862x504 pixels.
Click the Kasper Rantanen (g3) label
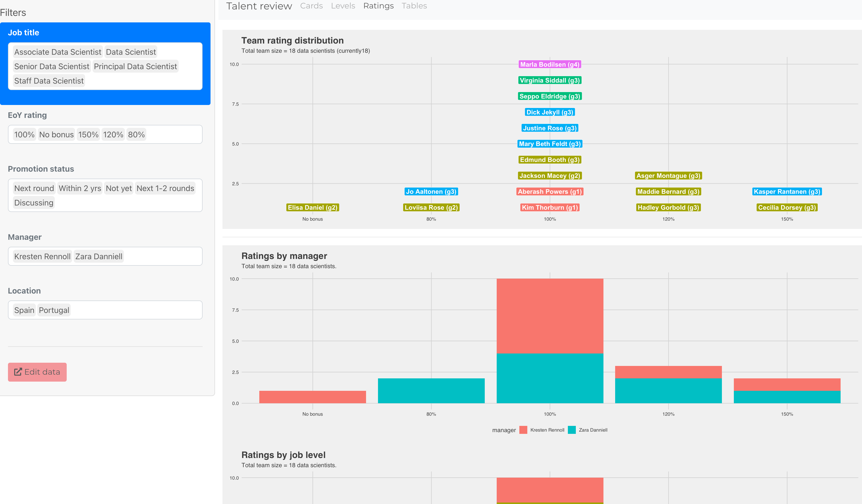[787, 192]
